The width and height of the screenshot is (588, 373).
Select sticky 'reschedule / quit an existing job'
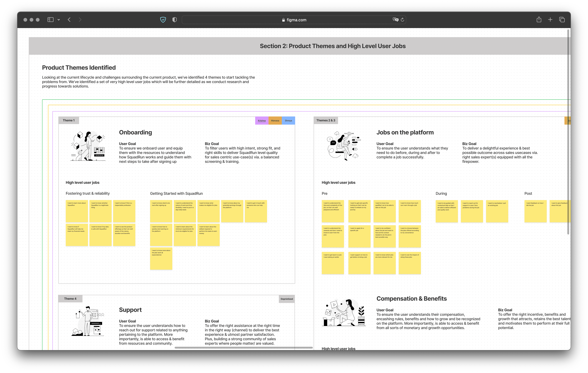(497, 211)
